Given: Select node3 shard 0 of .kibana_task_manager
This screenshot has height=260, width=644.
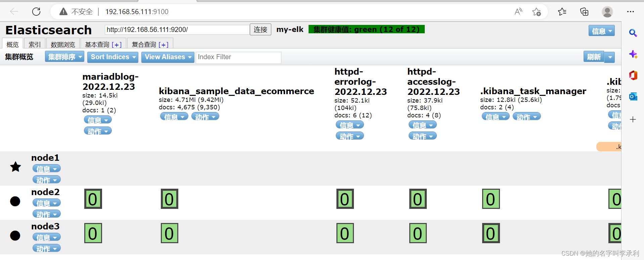Looking at the screenshot, I should tap(491, 233).
